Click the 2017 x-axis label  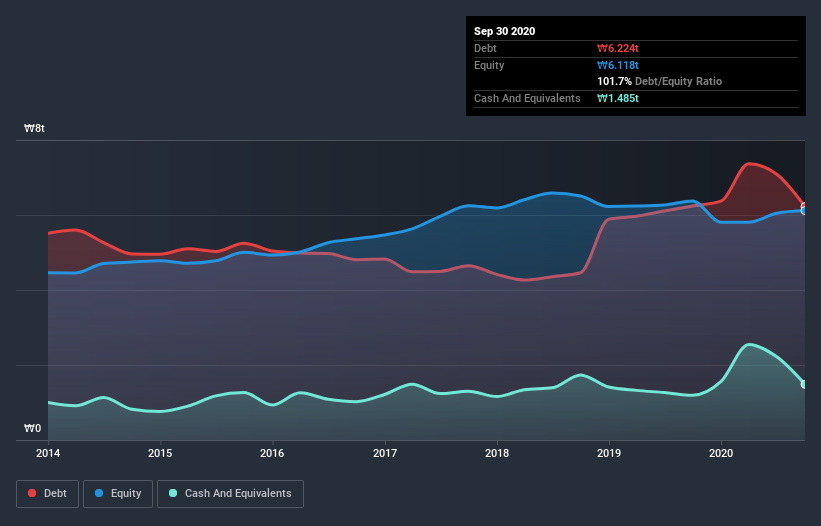[385, 453]
